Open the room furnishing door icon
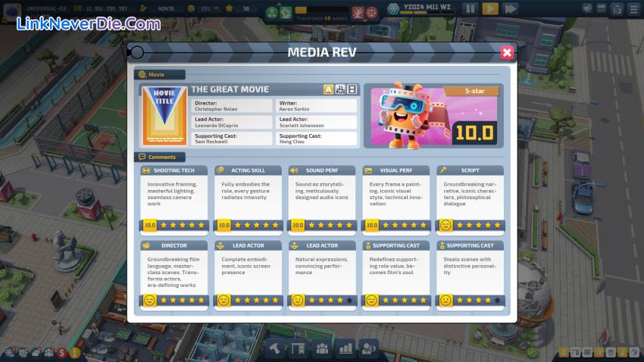This screenshot has height=362, width=644. 299,349
